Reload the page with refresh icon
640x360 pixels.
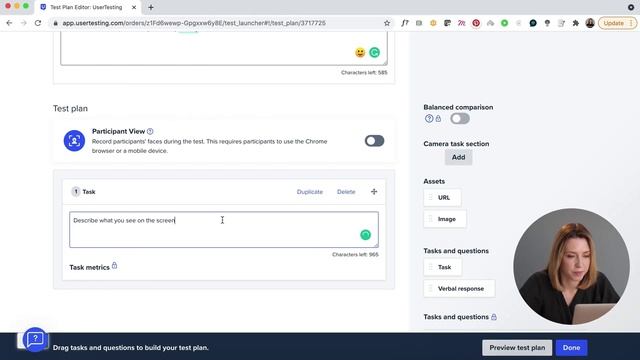[38, 23]
